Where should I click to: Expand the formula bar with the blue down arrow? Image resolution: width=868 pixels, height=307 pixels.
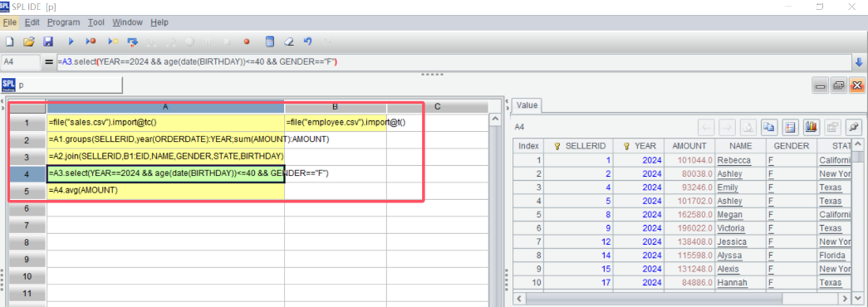click(859, 62)
